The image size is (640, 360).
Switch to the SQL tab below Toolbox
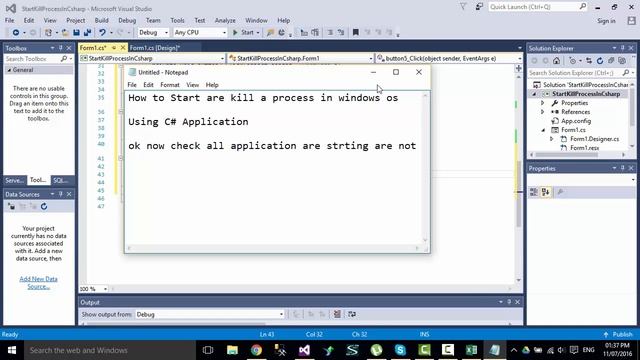(60, 180)
